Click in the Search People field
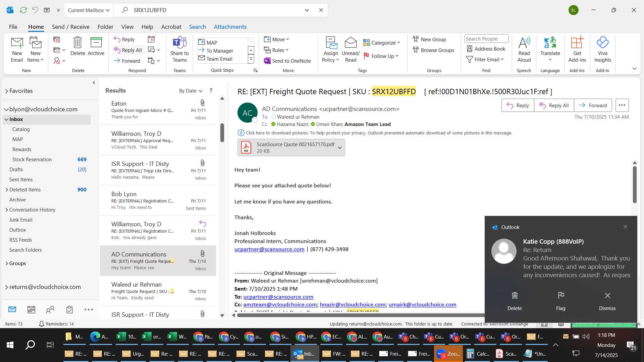The width and height of the screenshot is (644, 362). tap(486, 39)
